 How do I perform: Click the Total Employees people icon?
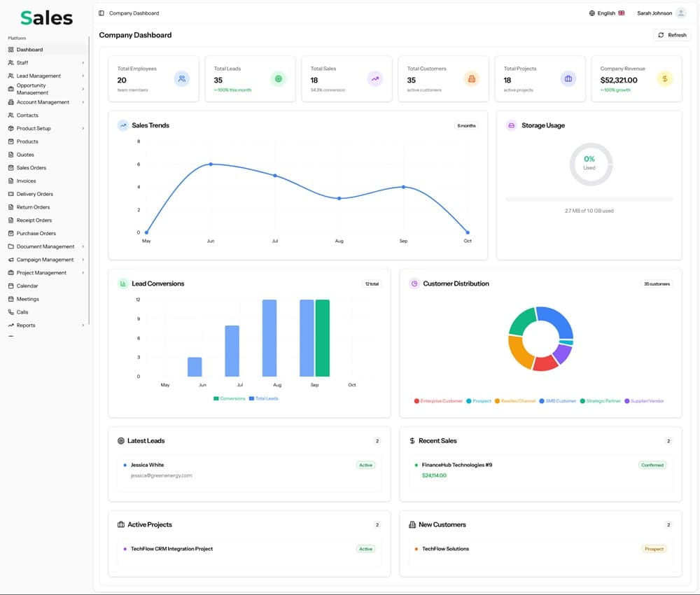coord(182,79)
